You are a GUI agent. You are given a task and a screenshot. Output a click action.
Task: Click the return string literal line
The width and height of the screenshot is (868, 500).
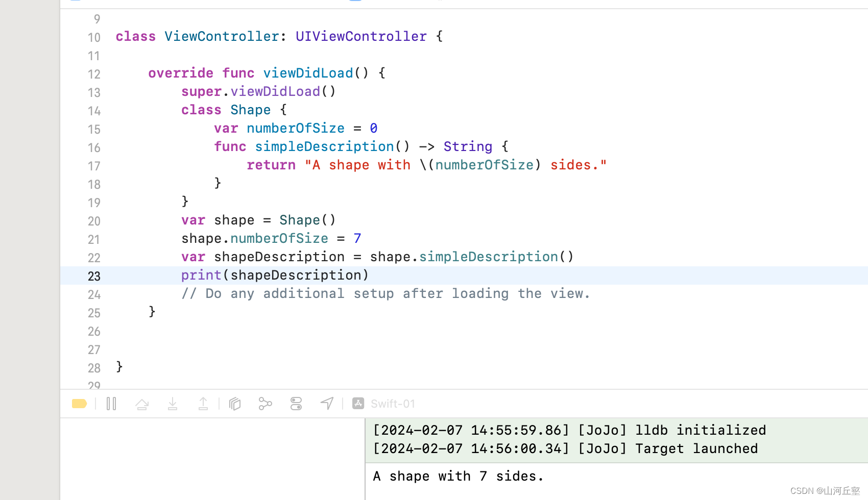[426, 165]
